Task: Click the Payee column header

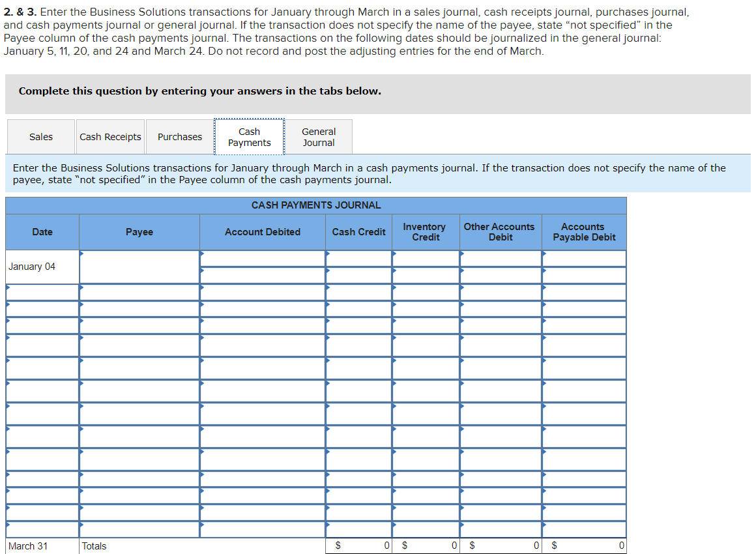Action: pyautogui.click(x=139, y=232)
